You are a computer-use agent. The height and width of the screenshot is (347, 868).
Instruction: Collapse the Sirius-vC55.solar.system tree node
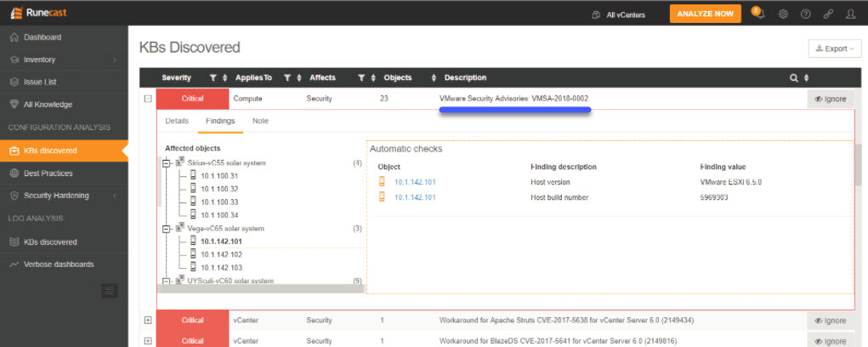tap(166, 162)
